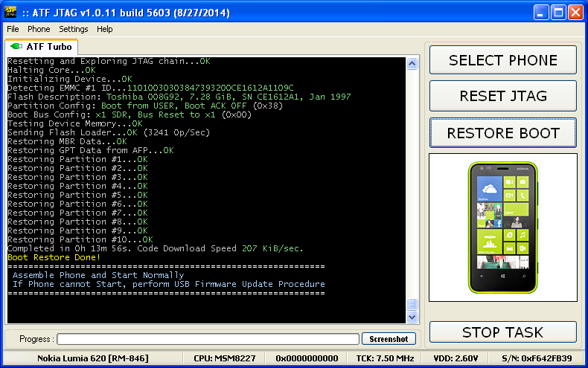The image size is (588, 368).
Task: Click the Progress bar field
Action: tap(208, 339)
